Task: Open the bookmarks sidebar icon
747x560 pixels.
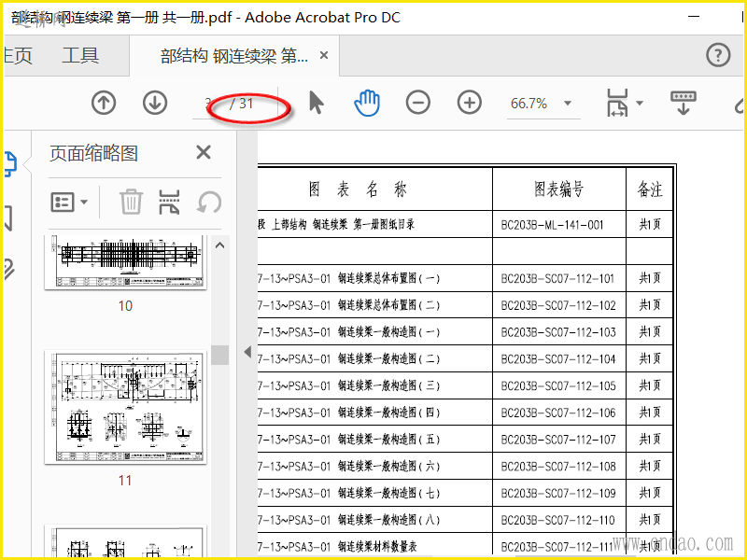Action: tap(8, 218)
